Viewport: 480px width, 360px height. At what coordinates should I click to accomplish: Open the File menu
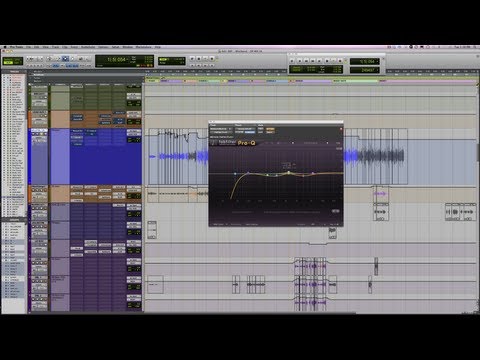pyautogui.click(x=28, y=47)
